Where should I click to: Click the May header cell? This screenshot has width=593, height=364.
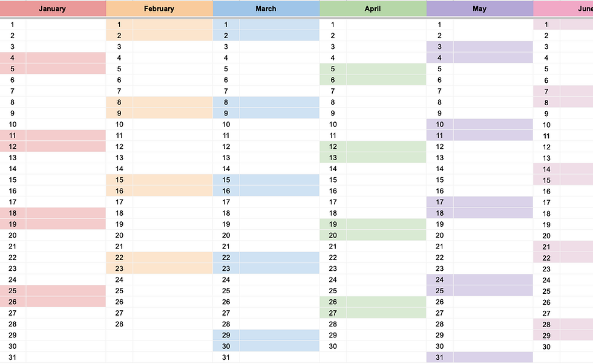[x=479, y=8]
